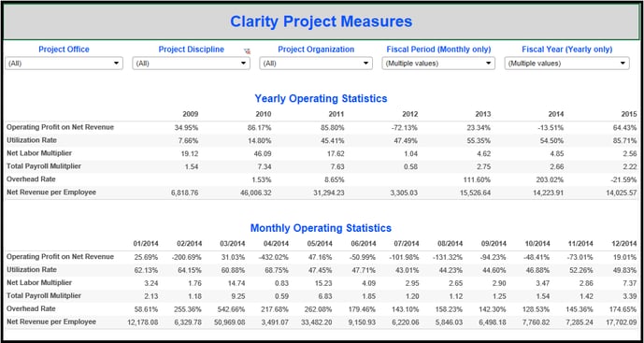Select yearly Total Payroll Mulitplier row label
Image resolution: width=644 pixels, height=343 pixels.
[x=44, y=166]
